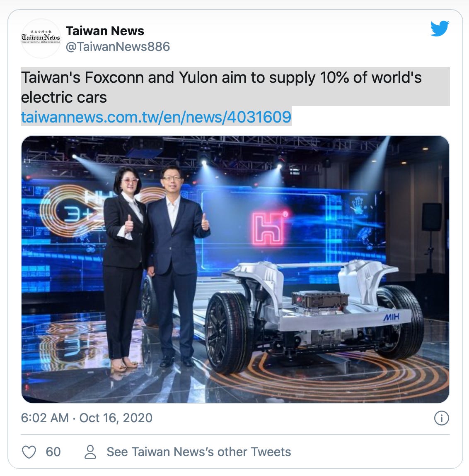469x476 pixels.
Task: Click the circled info icon
Action: [x=441, y=418]
